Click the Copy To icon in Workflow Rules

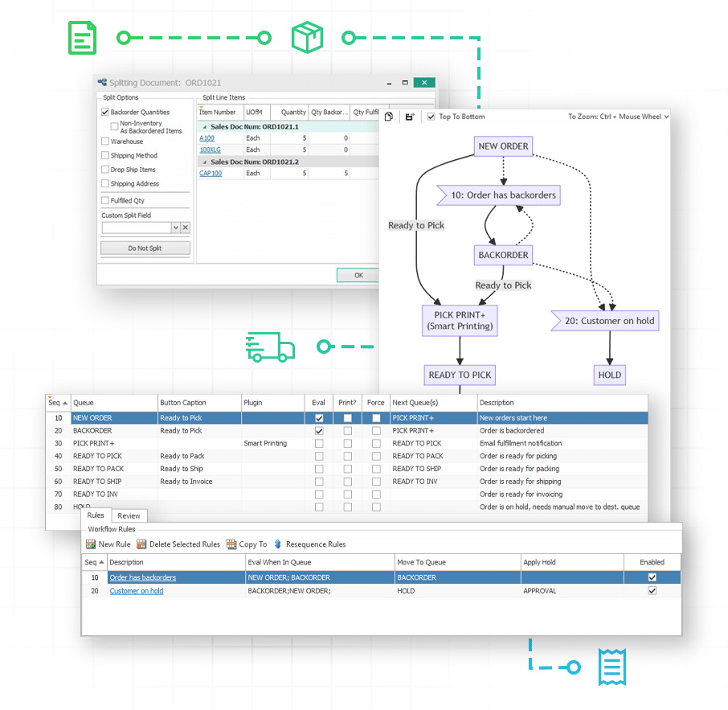pyautogui.click(x=231, y=544)
